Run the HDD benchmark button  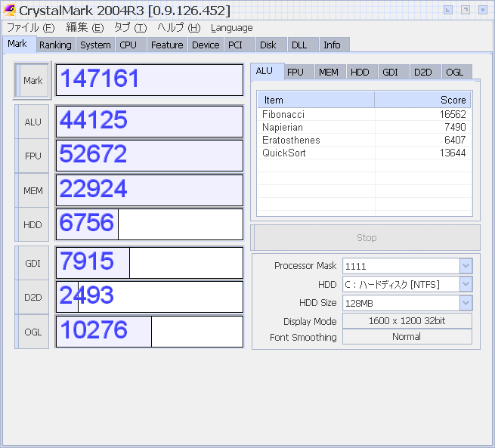coord(32,224)
